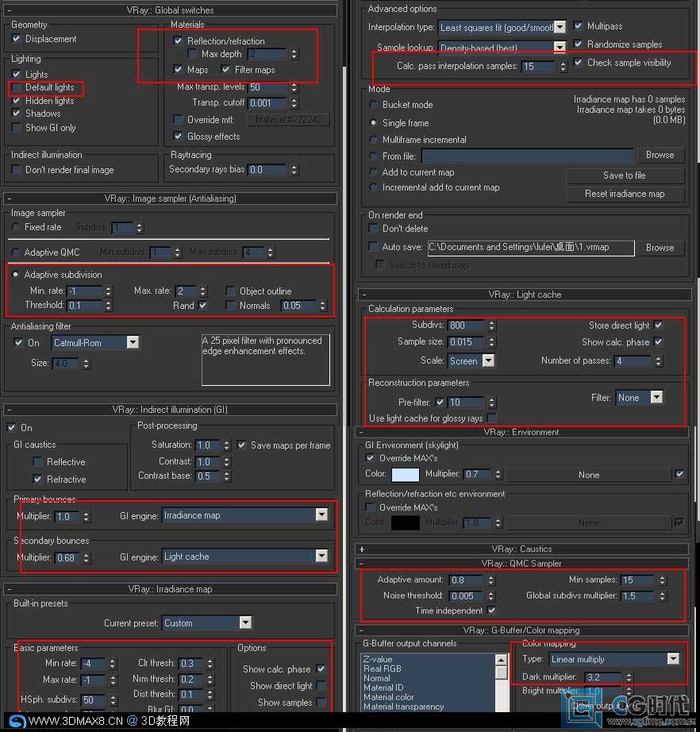Toggle Reflection/refraction checkbox
This screenshot has height=732, width=700.
178,41
